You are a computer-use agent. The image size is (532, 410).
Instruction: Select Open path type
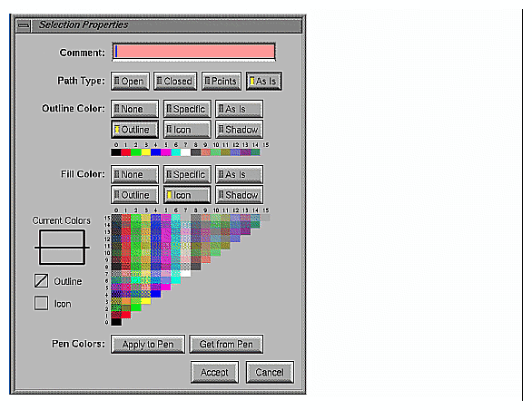point(131,81)
